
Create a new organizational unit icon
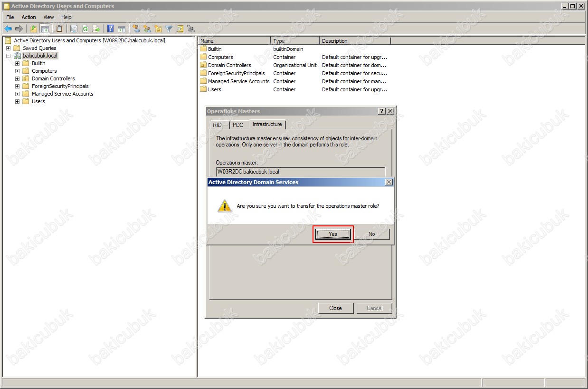click(x=158, y=29)
